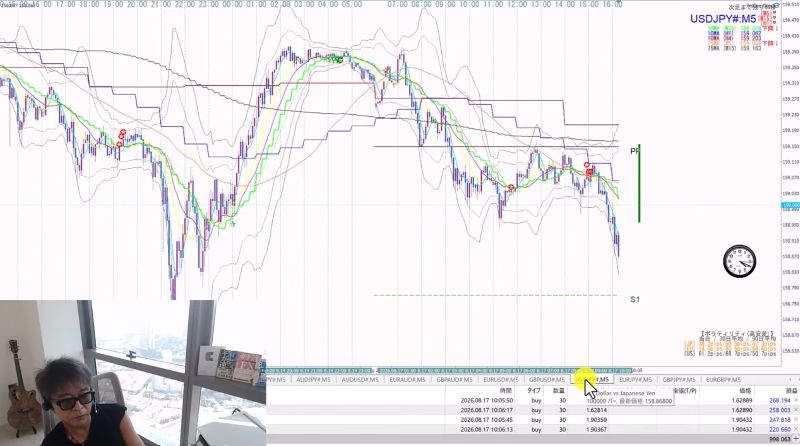Click the highlighted 159.000 price axis label
800x446 pixels.
[x=790, y=205]
